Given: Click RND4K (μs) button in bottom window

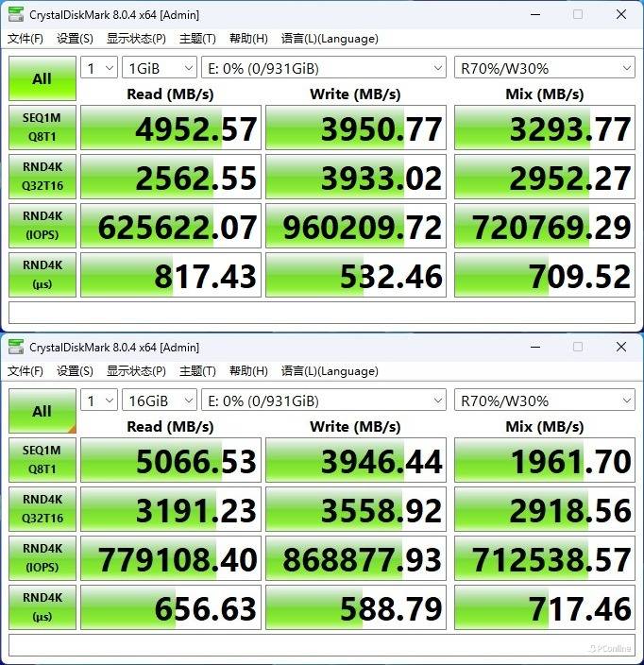Looking at the screenshot, I should [42, 607].
